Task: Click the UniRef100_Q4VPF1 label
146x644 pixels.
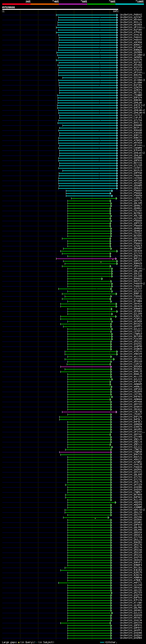Action: click(131, 631)
